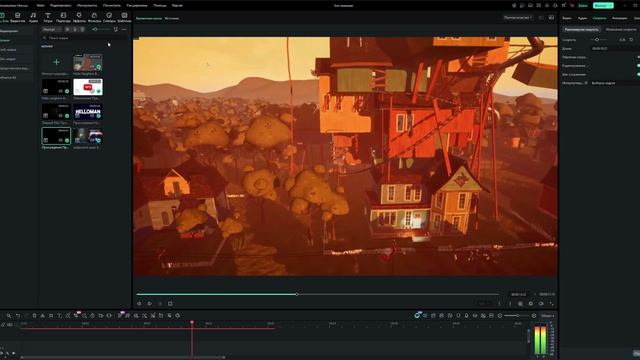Adjust the Speed slider in properties
Viewport: 640px width, 360px height.
click(x=599, y=40)
